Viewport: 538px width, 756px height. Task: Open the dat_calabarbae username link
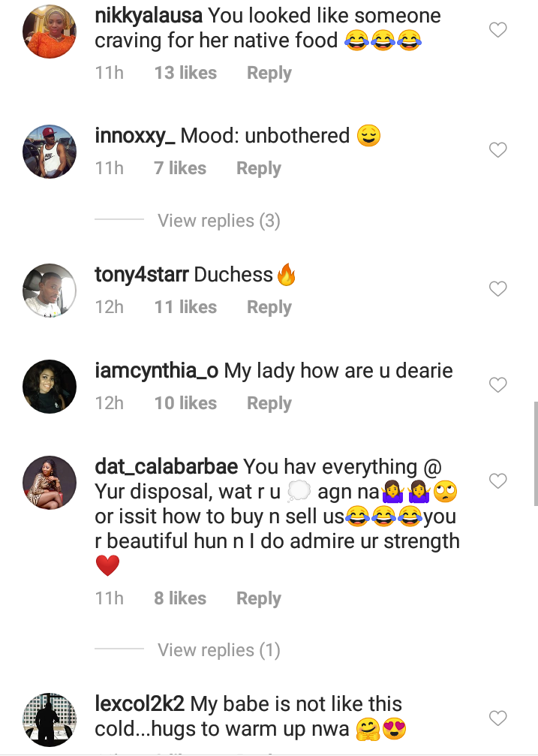tap(167, 466)
